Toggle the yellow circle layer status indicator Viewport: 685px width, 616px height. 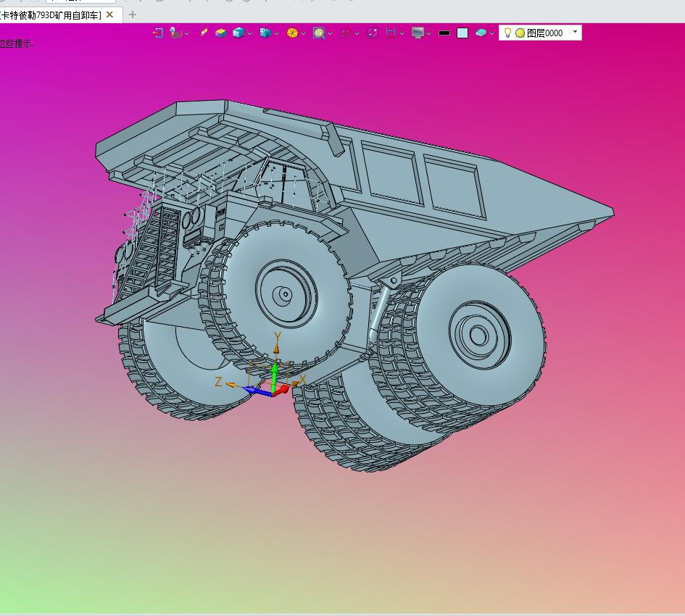click(520, 33)
